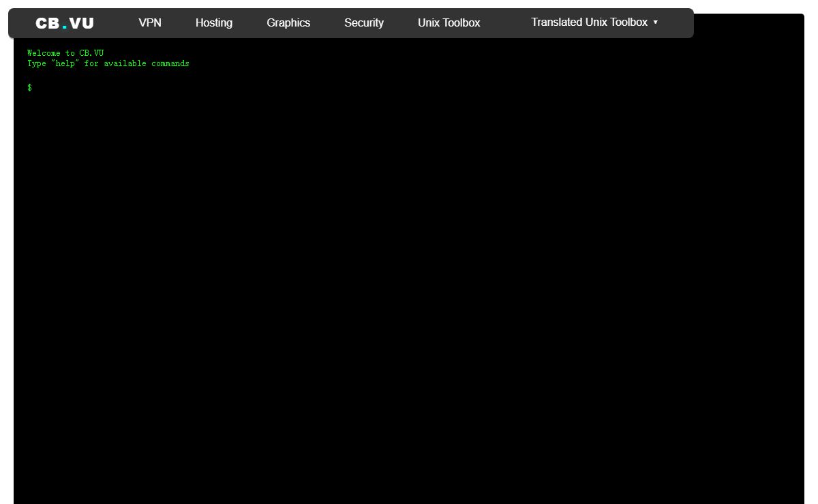The image size is (818, 504).
Task: Click the "Welcome to CB.VU" terminal text
Action: (x=65, y=53)
